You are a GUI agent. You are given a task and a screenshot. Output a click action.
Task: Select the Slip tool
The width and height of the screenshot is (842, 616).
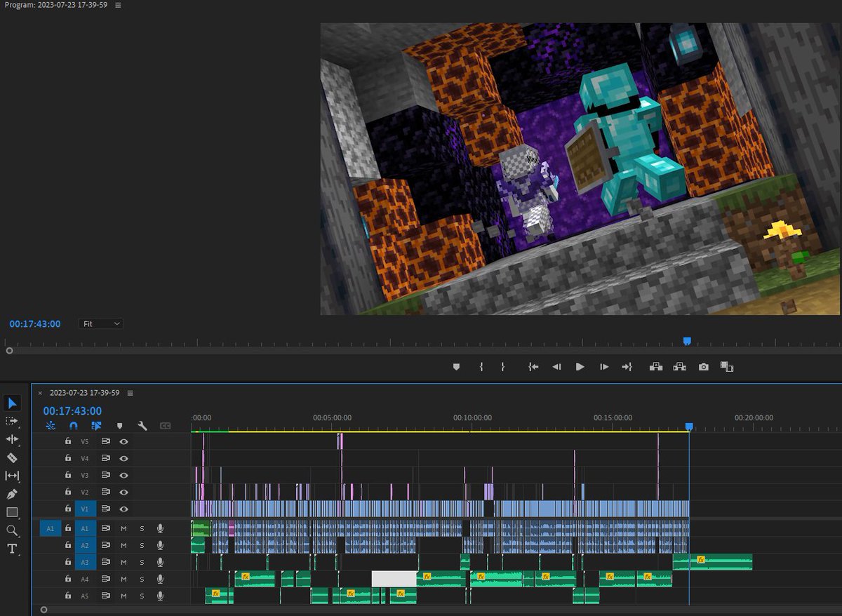coord(12,476)
